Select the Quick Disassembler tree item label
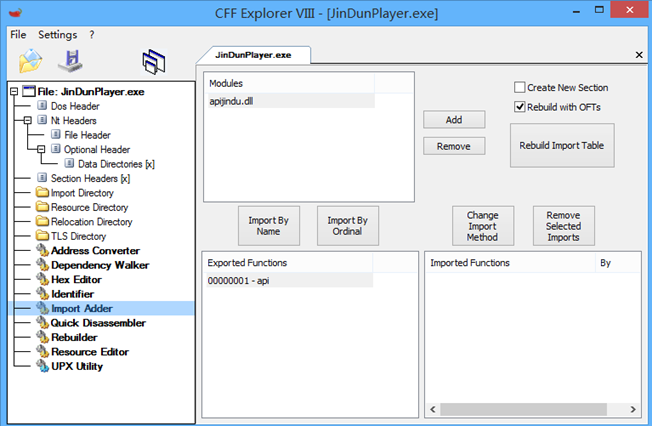Image resolution: width=652 pixels, height=426 pixels. (98, 323)
